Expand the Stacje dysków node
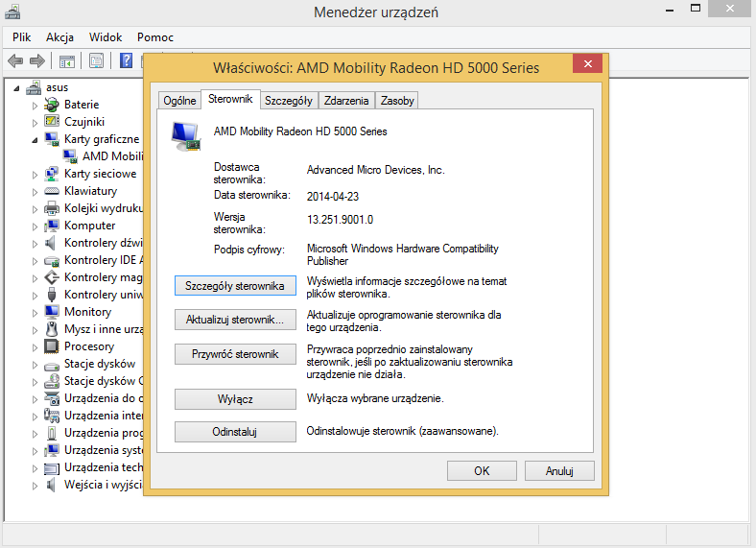The image size is (756, 548). [x=35, y=364]
